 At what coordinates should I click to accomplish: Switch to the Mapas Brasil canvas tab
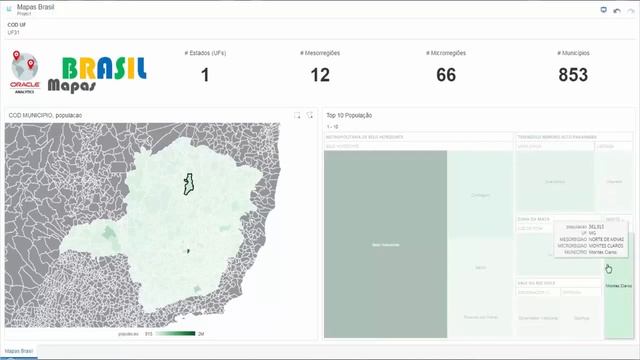(19, 351)
